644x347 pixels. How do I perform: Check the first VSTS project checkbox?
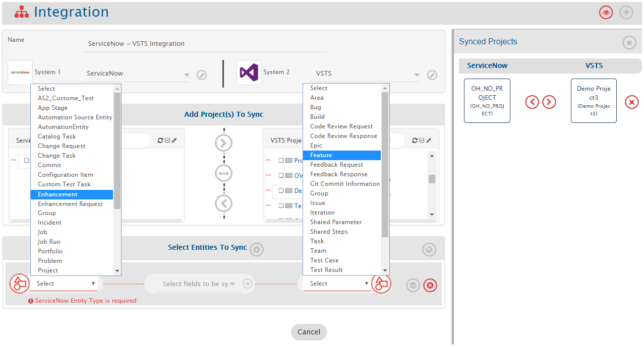click(281, 161)
